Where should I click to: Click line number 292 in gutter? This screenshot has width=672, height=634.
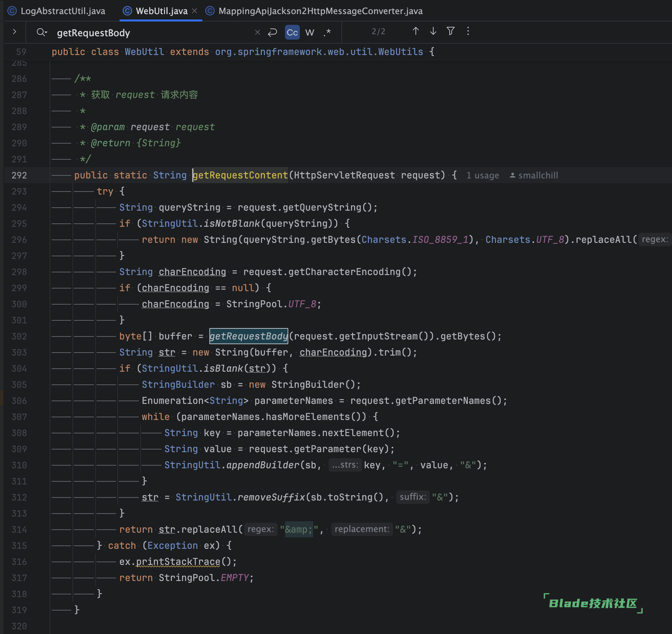[19, 175]
